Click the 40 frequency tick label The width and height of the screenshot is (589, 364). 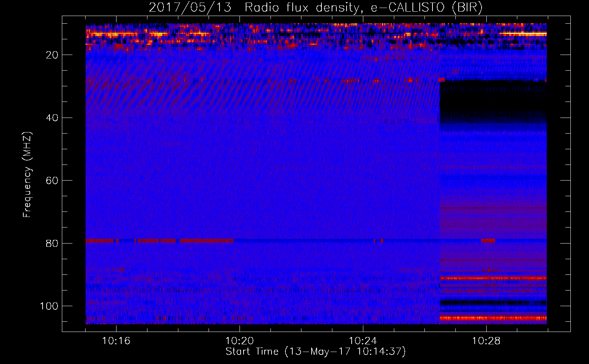(x=52, y=118)
